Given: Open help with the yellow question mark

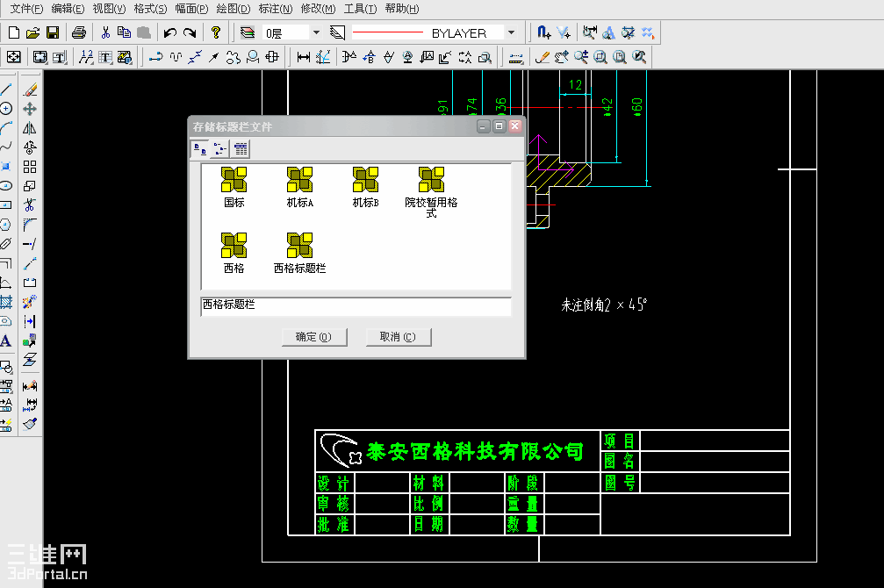Looking at the screenshot, I should [x=215, y=32].
